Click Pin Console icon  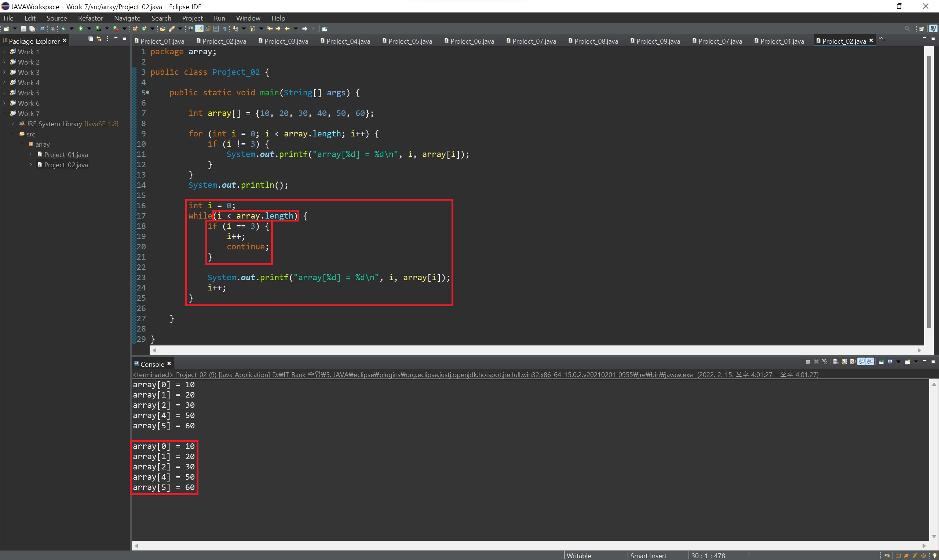pos(881,362)
